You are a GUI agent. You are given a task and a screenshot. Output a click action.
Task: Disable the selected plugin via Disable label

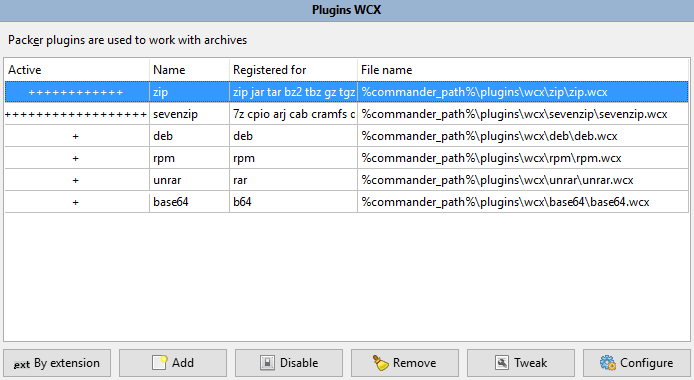coord(299,363)
